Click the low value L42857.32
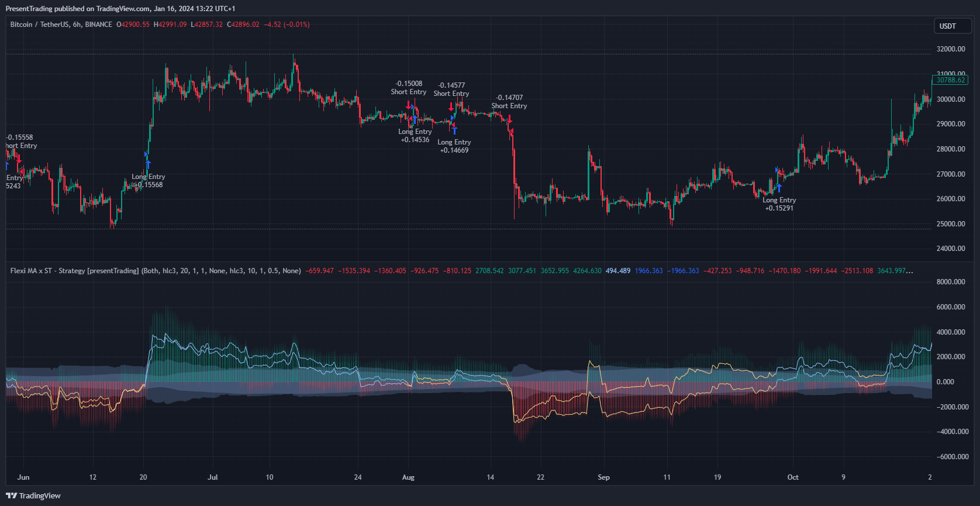 coord(207,25)
